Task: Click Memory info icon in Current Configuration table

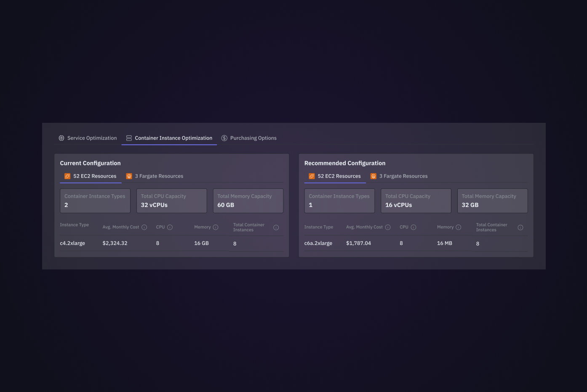Action: pyautogui.click(x=216, y=227)
